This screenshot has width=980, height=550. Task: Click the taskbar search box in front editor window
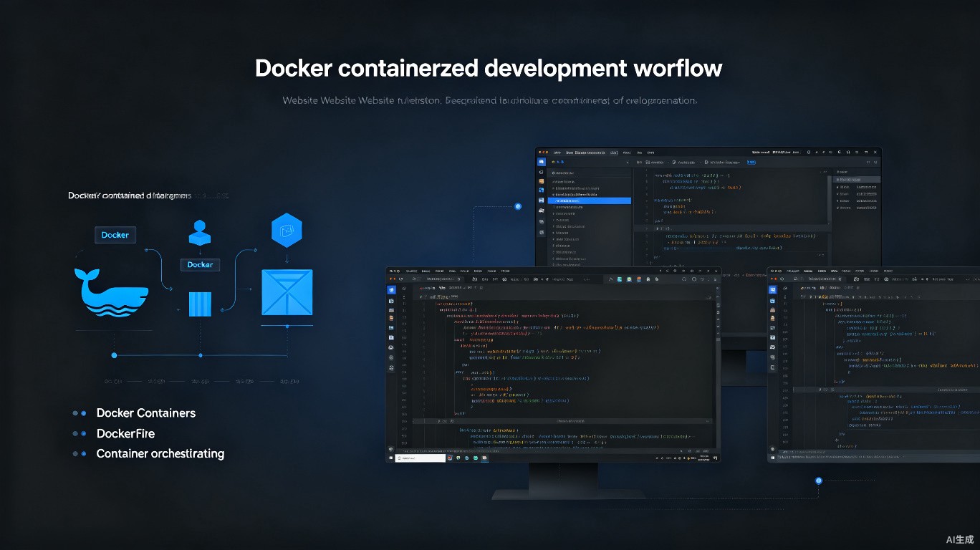click(421, 458)
